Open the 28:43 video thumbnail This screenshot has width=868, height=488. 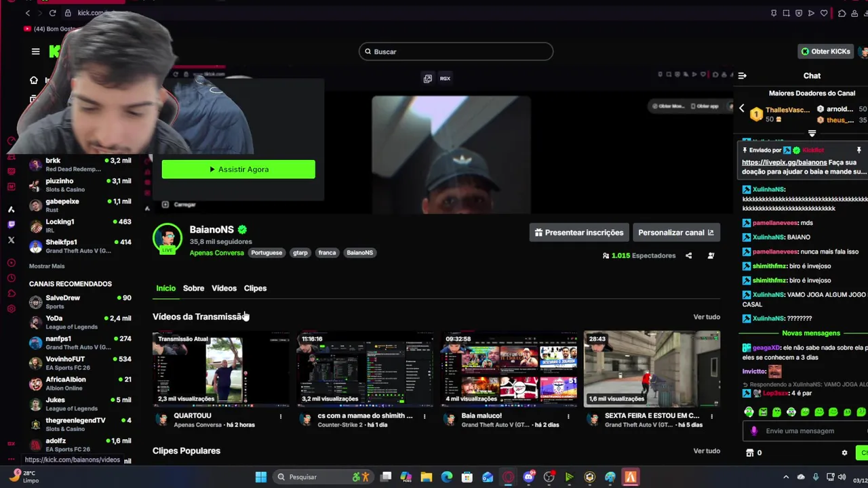652,369
